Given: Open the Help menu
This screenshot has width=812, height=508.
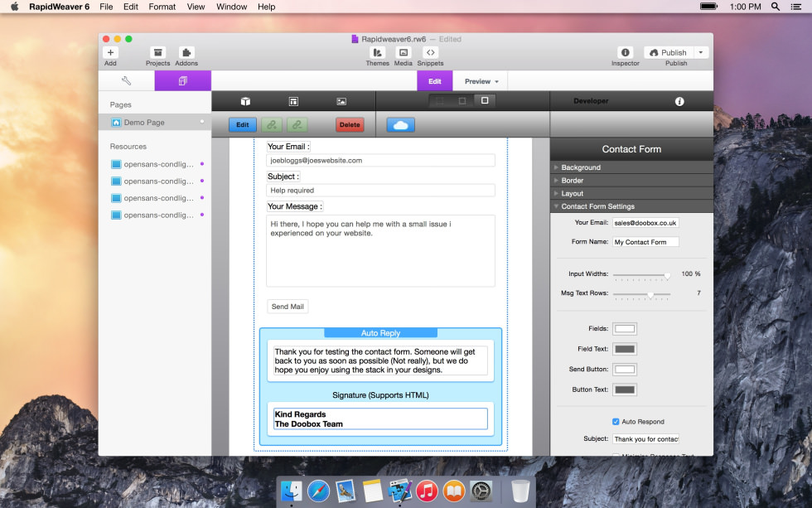Looking at the screenshot, I should click(266, 7).
